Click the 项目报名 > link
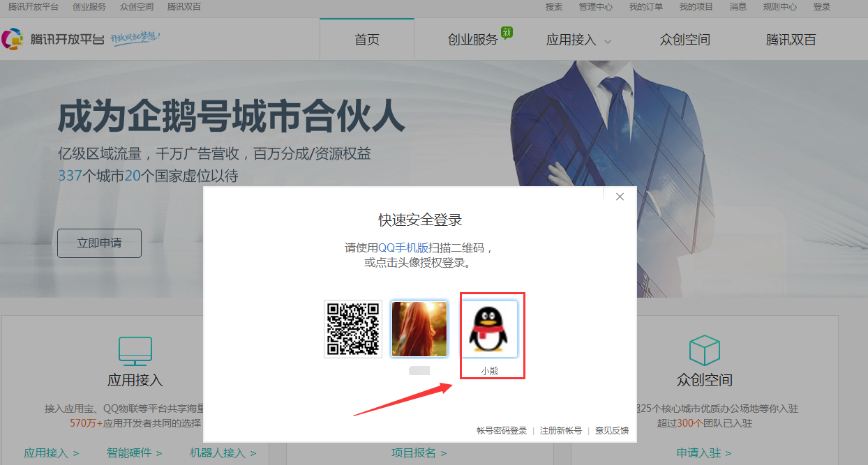 [419, 453]
